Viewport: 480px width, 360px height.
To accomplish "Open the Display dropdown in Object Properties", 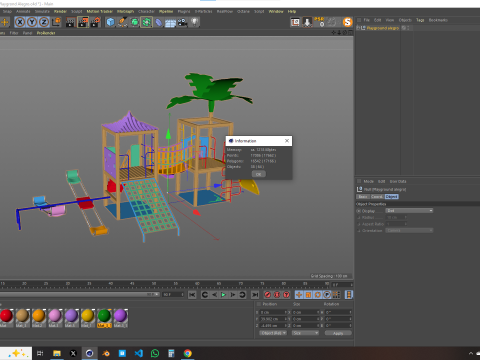I will point(409,211).
